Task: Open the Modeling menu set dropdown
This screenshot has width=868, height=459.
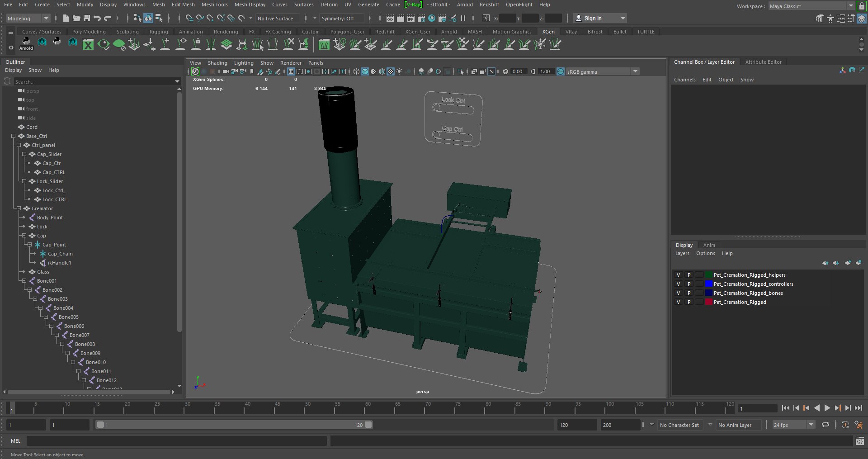Action: tap(28, 18)
